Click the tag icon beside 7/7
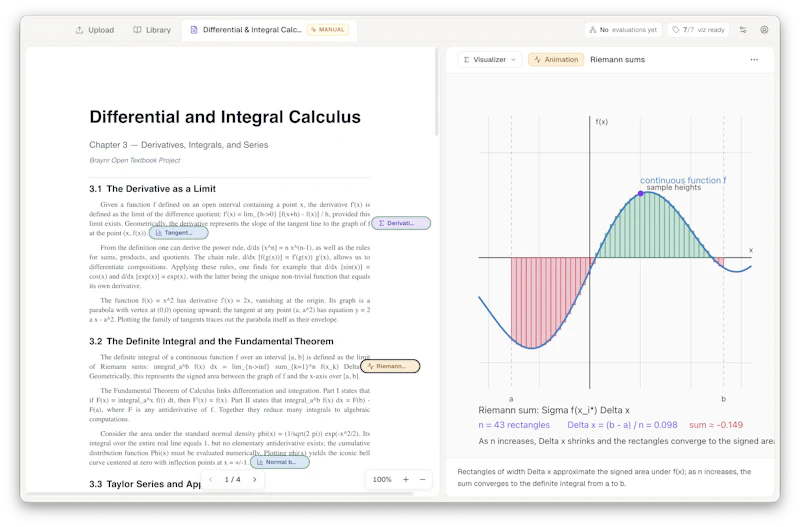The height and width of the screenshot is (527, 800). pos(676,30)
